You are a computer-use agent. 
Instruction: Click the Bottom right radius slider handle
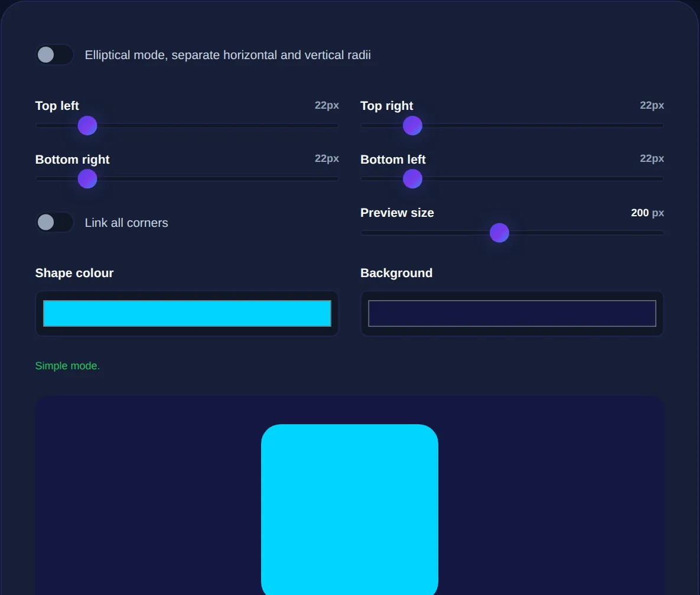point(87,178)
